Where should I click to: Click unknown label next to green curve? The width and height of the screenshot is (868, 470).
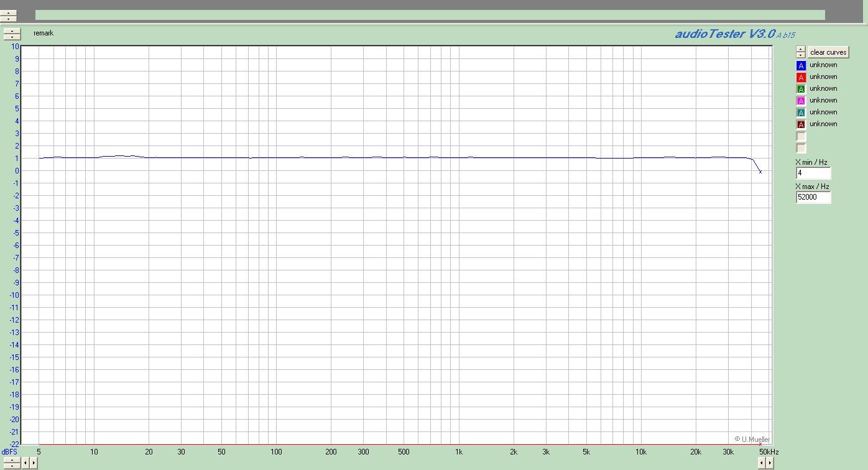(823, 88)
